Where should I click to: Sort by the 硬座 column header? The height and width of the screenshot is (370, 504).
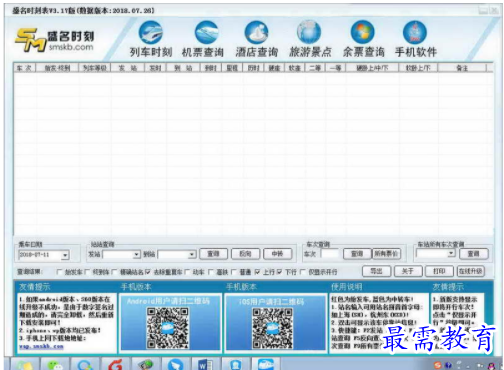274,68
